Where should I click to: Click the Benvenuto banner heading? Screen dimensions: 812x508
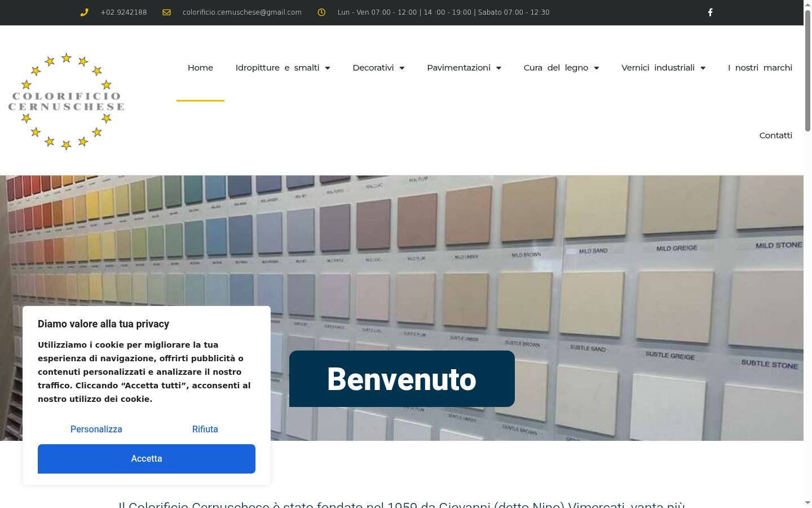coord(402,379)
